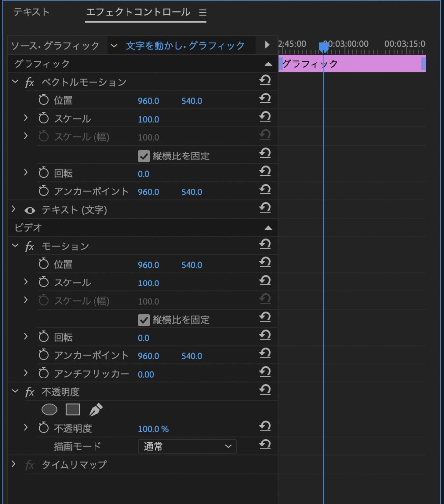
Task: Toggle stopwatch for モーション 回転
Action: (x=44, y=338)
